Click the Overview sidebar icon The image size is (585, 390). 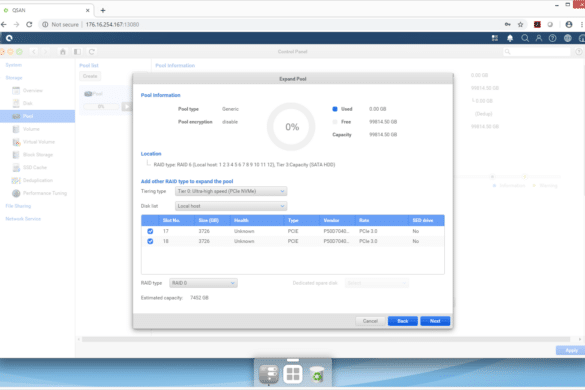(x=16, y=90)
